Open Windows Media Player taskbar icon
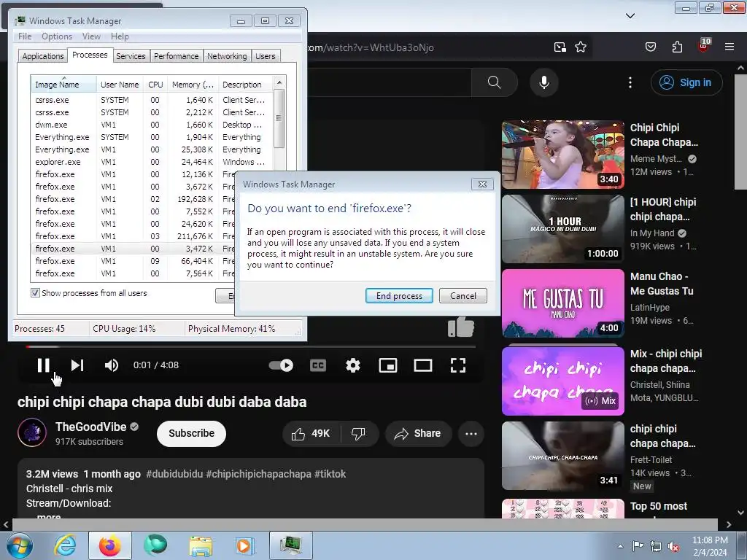This screenshot has height=560, width=747. (245, 545)
